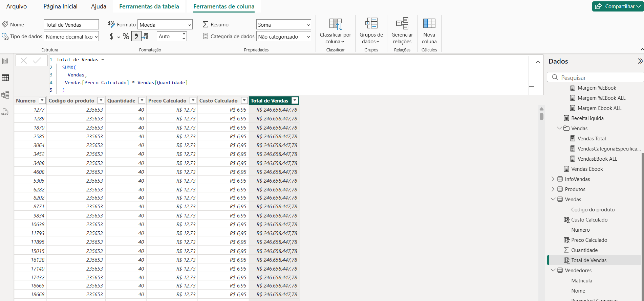The width and height of the screenshot is (644, 301).
Task: Switch to Ferramentas da tabela tab
Action: 149,6
